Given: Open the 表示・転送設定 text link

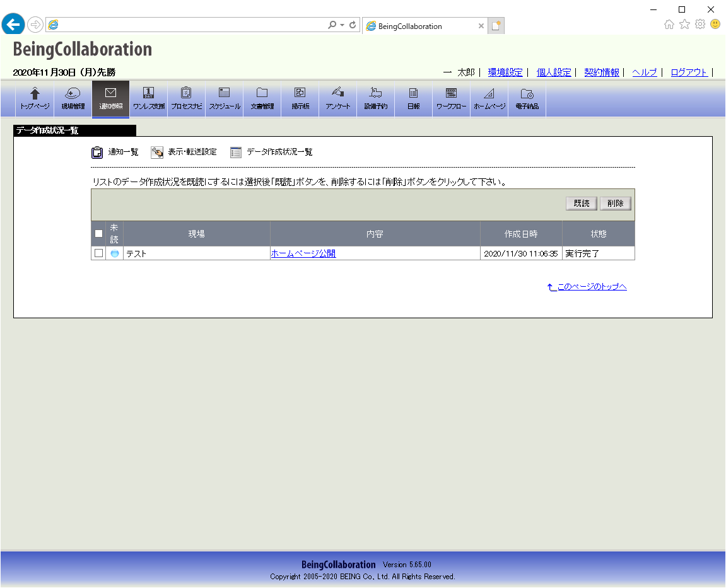Looking at the screenshot, I should 192,153.
